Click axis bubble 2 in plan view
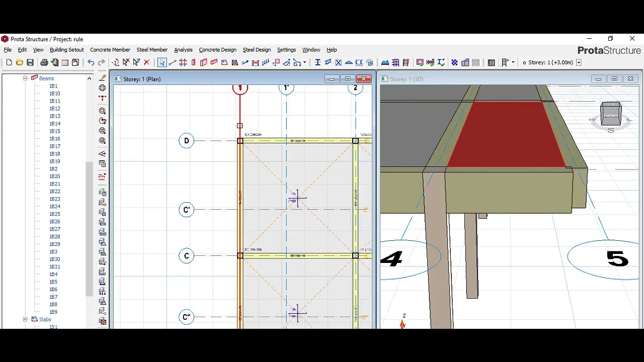This screenshot has width=644, height=362. 355,88
